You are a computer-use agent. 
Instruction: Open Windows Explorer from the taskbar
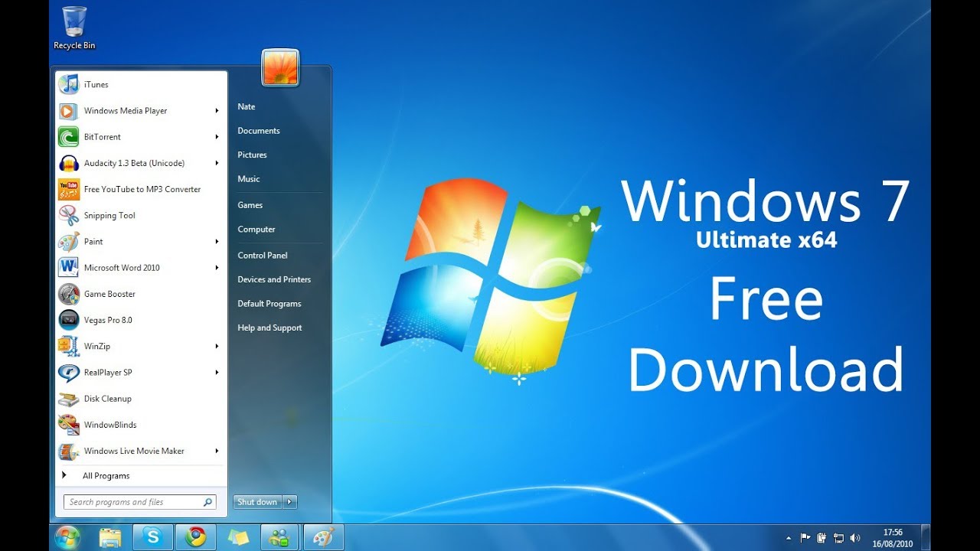click(110, 537)
